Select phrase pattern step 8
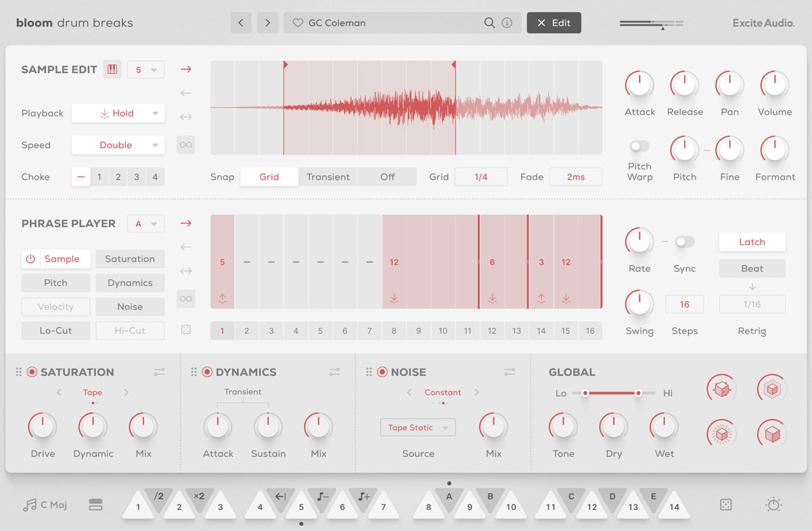Screen dimensions: 812x531 (394, 331)
